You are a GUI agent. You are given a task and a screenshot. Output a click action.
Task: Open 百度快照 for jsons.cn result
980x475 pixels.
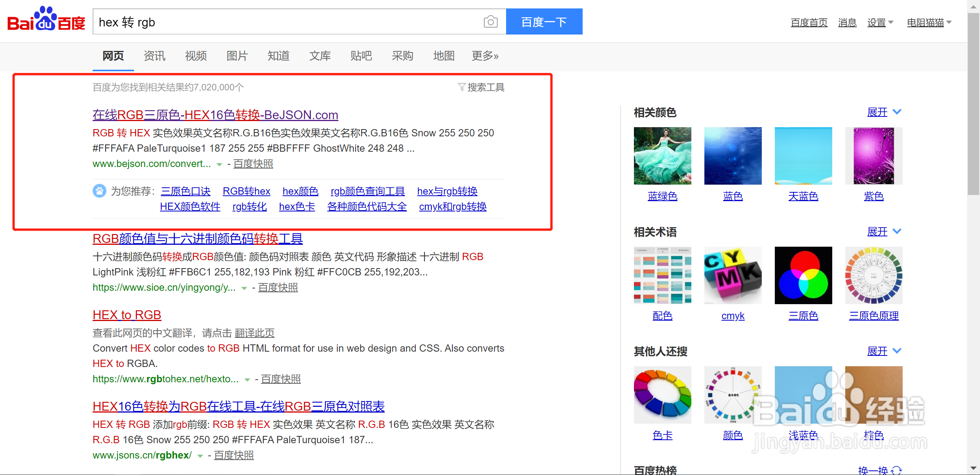tap(234, 455)
